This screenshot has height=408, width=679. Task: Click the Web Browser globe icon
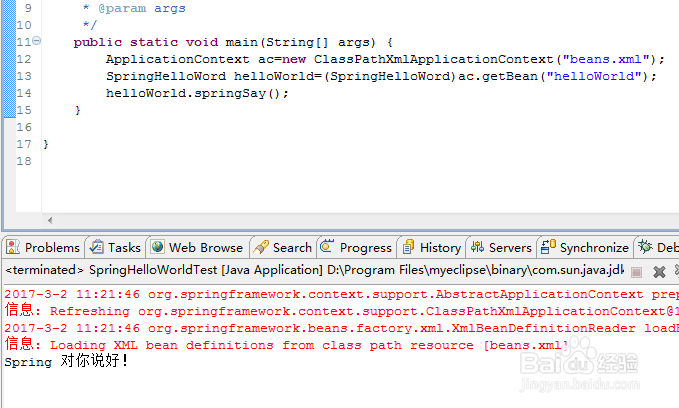point(157,246)
